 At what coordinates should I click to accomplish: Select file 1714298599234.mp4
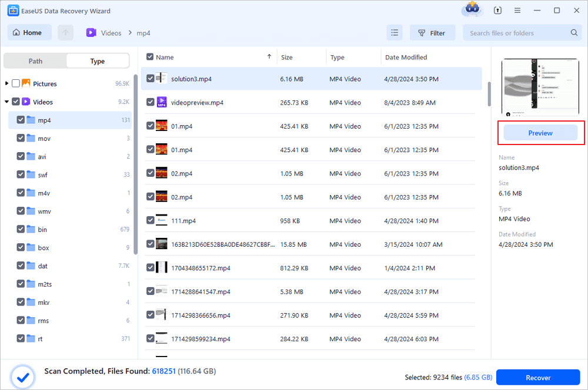pyautogui.click(x=310, y=338)
